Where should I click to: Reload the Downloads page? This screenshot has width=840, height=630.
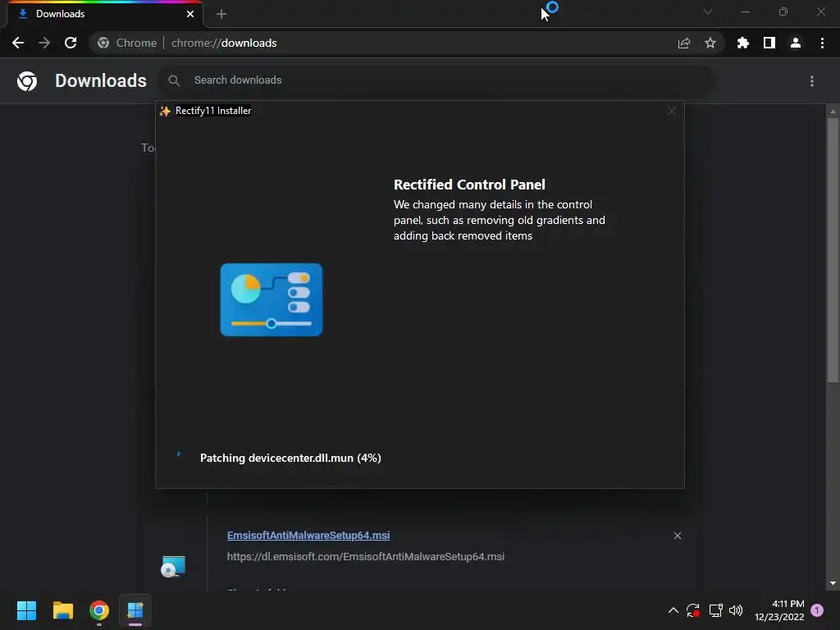71,43
